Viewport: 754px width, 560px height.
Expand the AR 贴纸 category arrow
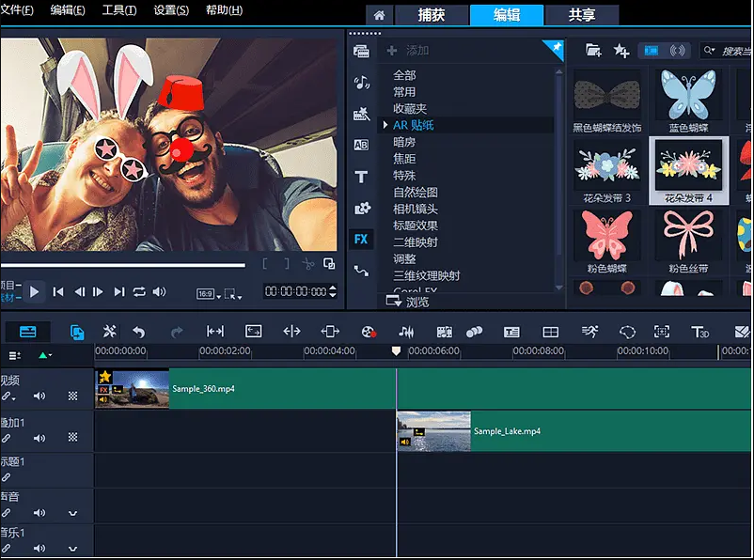tap(385, 125)
